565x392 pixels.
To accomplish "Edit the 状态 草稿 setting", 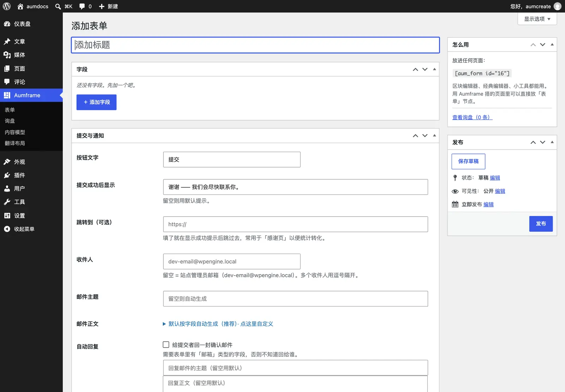I will click(495, 178).
